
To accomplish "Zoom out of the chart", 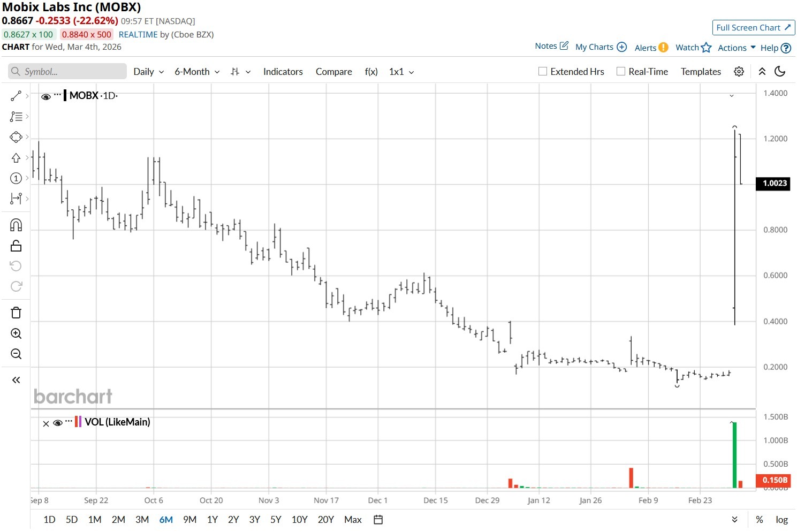I will (x=16, y=354).
